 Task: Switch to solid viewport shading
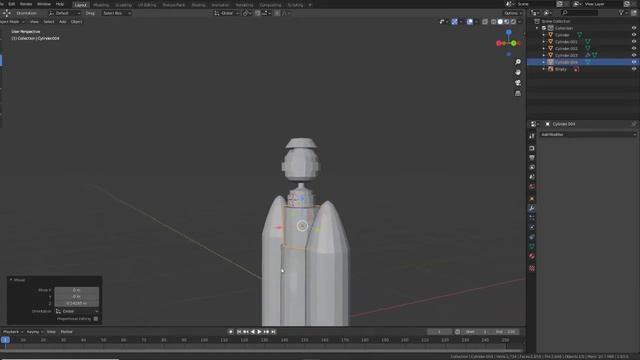click(500, 22)
